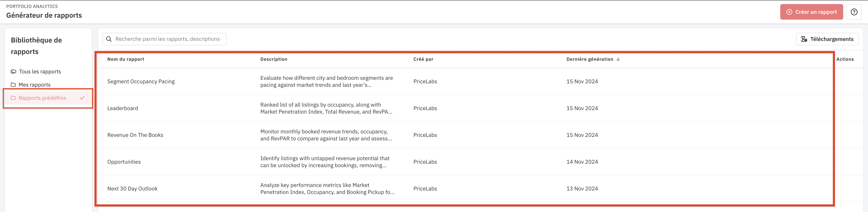The width and height of the screenshot is (868, 212).
Task: Open the Segment Occupancy Pacing report
Action: coord(141,81)
